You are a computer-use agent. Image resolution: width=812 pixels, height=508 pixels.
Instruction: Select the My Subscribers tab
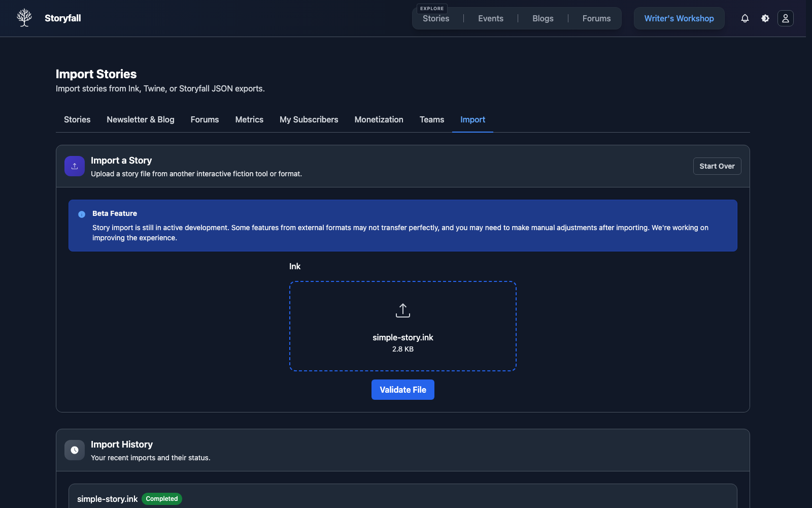click(x=309, y=120)
